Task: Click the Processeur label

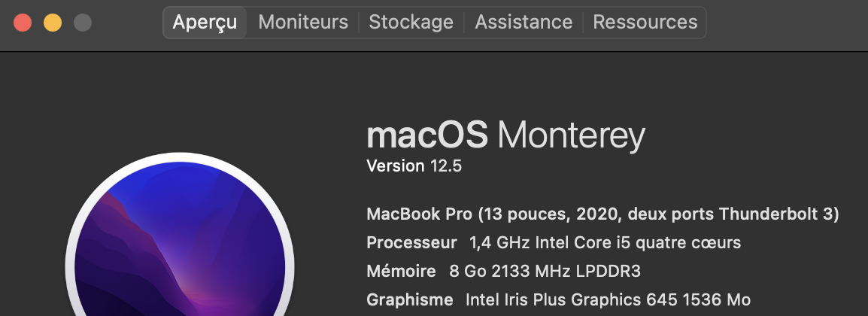Action: point(411,242)
